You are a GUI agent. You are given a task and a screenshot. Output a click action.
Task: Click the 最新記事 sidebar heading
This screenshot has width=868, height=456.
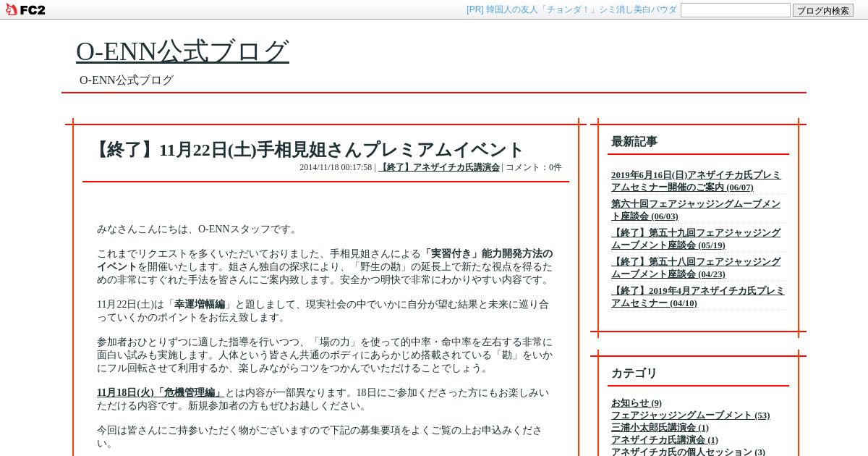click(x=634, y=142)
